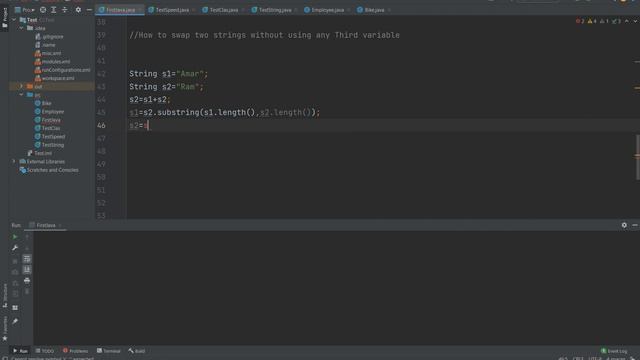Select the TestClas class in src
640x360 pixels.
pyautogui.click(x=47, y=128)
